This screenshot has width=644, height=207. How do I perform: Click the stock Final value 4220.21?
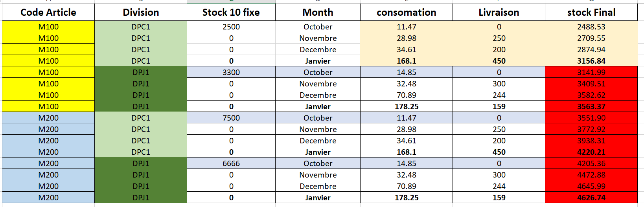coord(591,152)
